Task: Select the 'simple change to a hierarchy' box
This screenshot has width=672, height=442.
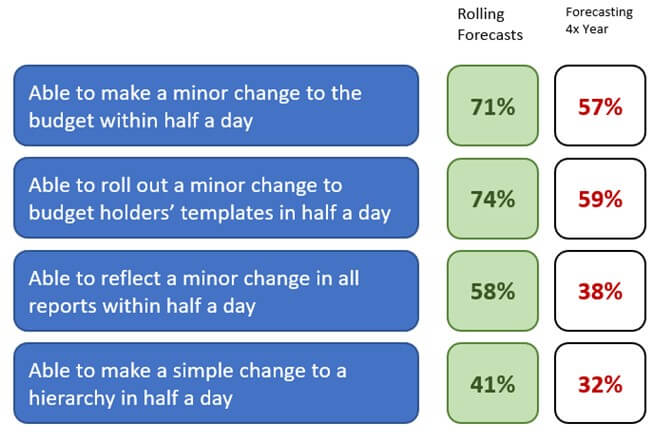Action: (216, 383)
